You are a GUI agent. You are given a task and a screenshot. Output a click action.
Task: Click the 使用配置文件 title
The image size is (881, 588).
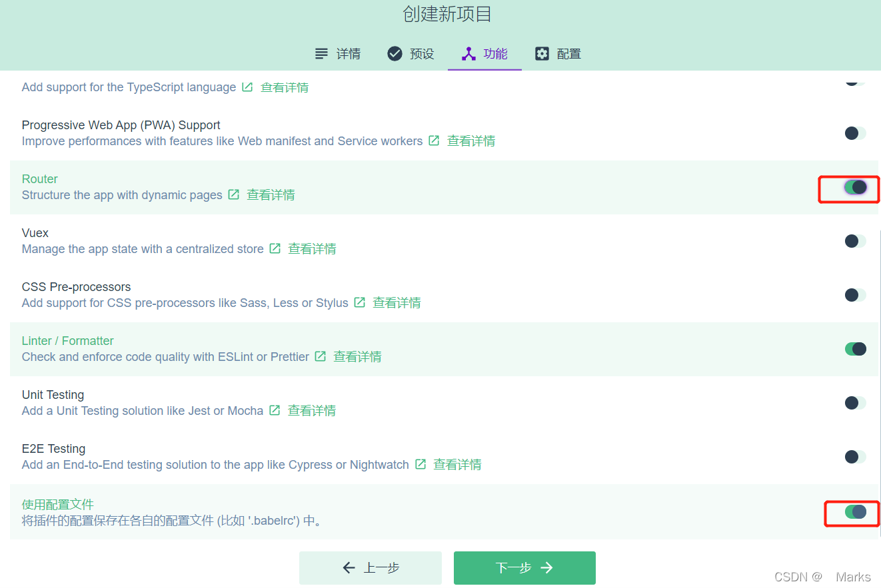coord(58,504)
